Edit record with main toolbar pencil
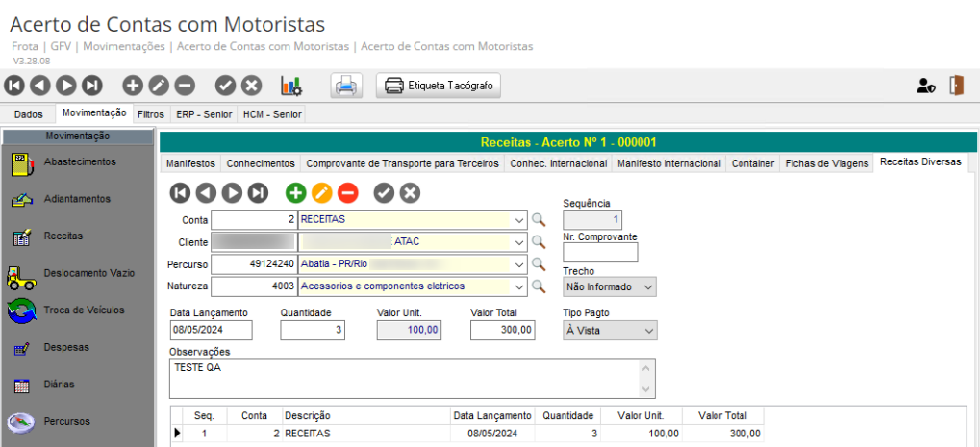 (x=159, y=86)
